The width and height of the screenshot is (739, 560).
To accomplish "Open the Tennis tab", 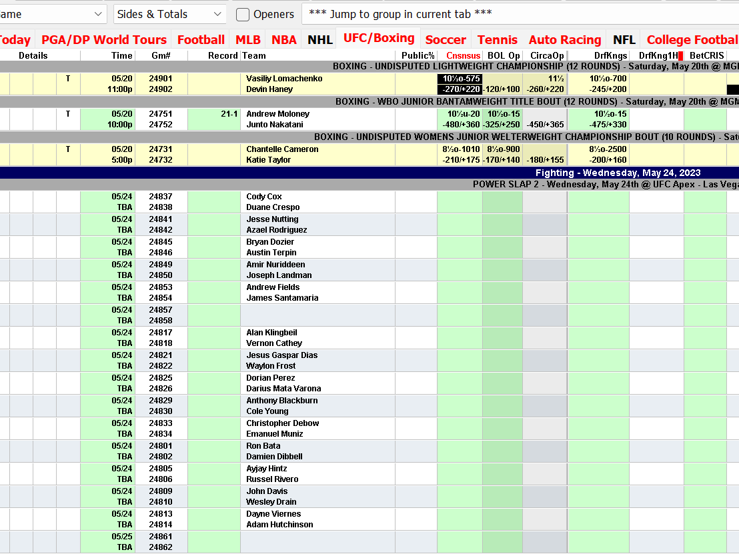I will click(497, 39).
